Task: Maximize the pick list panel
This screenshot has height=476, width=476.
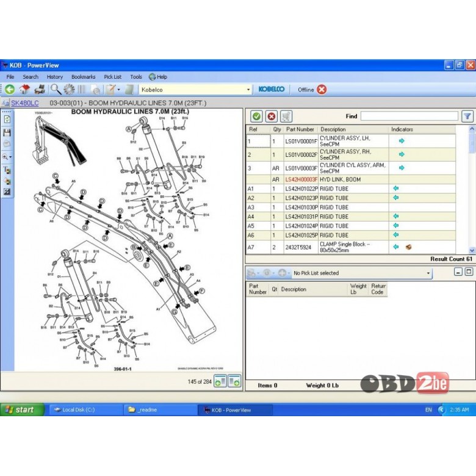Action: 469,272
